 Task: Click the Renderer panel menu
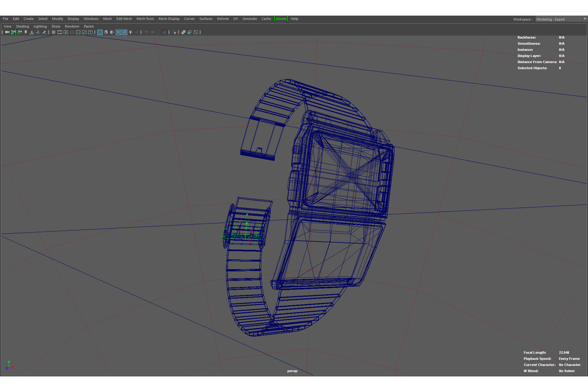coord(72,26)
